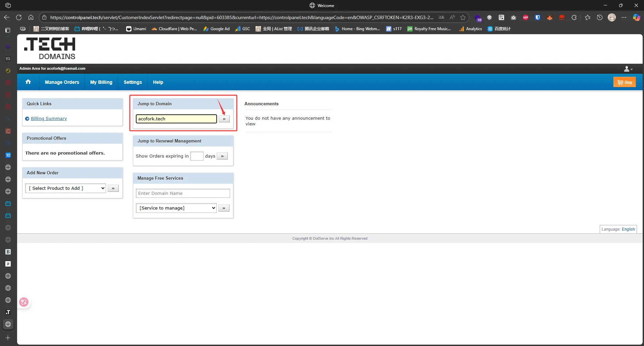The height and width of the screenshot is (346, 644).
Task: Open the user account icon menu
Action: (628, 69)
